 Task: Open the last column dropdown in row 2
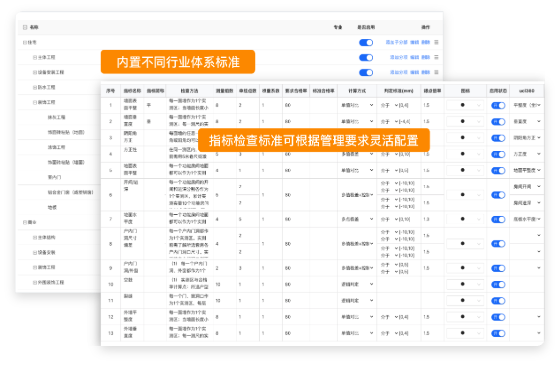pyautogui.click(x=527, y=121)
